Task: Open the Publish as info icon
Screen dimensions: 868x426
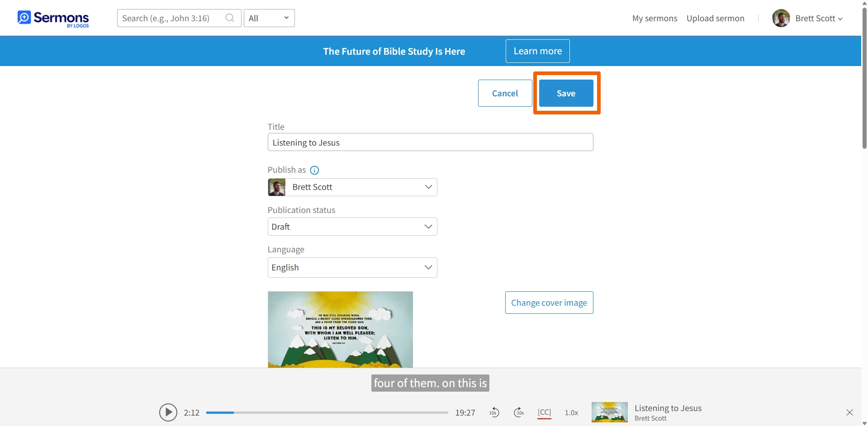Action: click(314, 170)
